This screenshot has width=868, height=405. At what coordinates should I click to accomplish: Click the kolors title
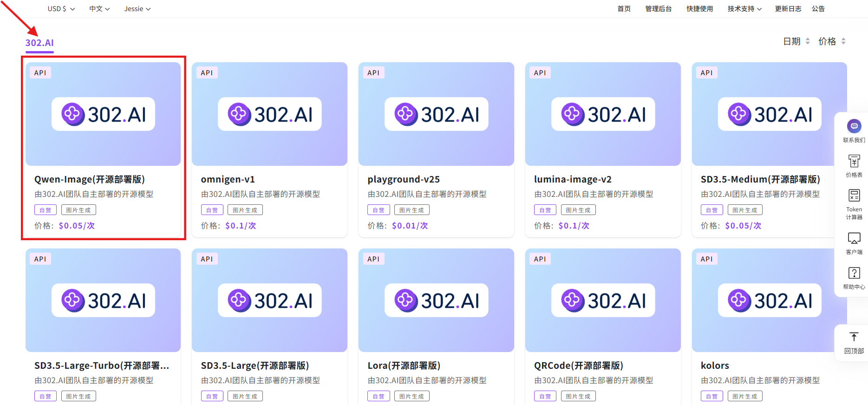click(715, 366)
